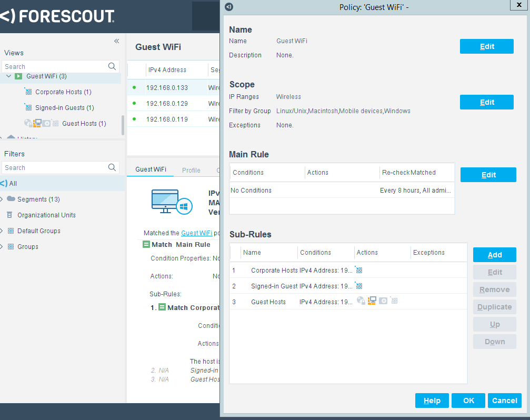Click green status dot for 192.168.0.129
Viewport: 530px width, 420px height.
pos(134,103)
